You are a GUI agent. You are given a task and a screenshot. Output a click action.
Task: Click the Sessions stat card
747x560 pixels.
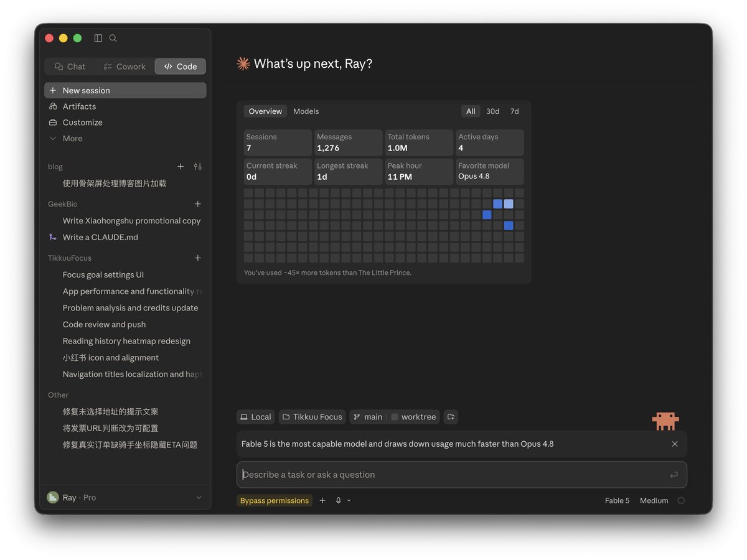[278, 142]
